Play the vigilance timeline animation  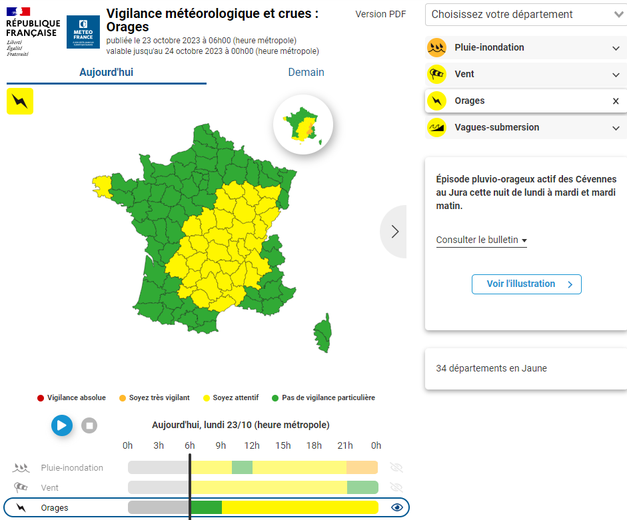click(62, 425)
